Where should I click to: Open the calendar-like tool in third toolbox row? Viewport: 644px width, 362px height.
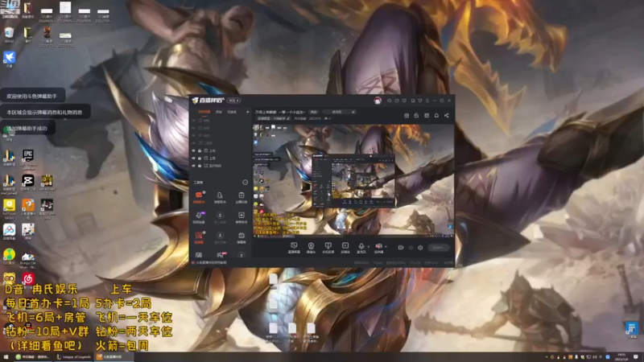(x=241, y=237)
